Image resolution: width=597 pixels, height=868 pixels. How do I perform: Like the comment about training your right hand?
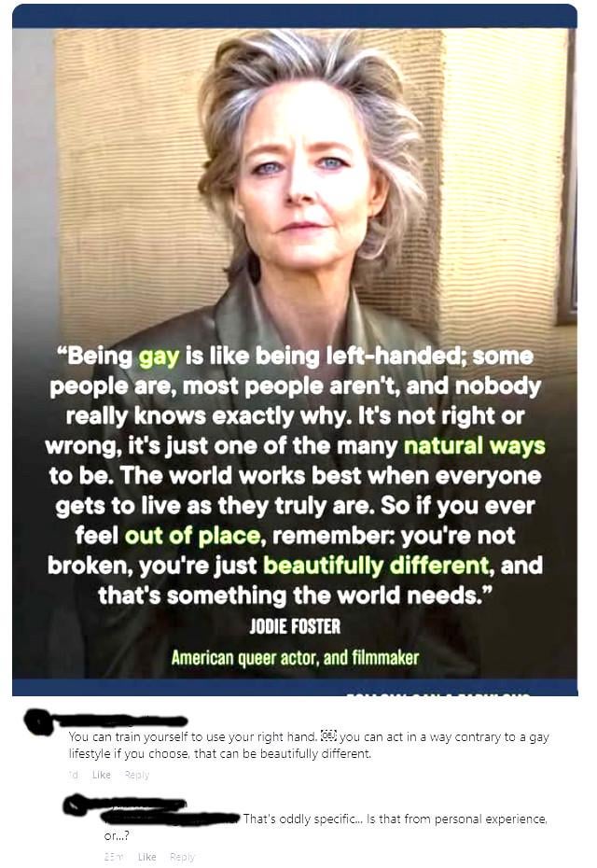pyautogui.click(x=102, y=775)
